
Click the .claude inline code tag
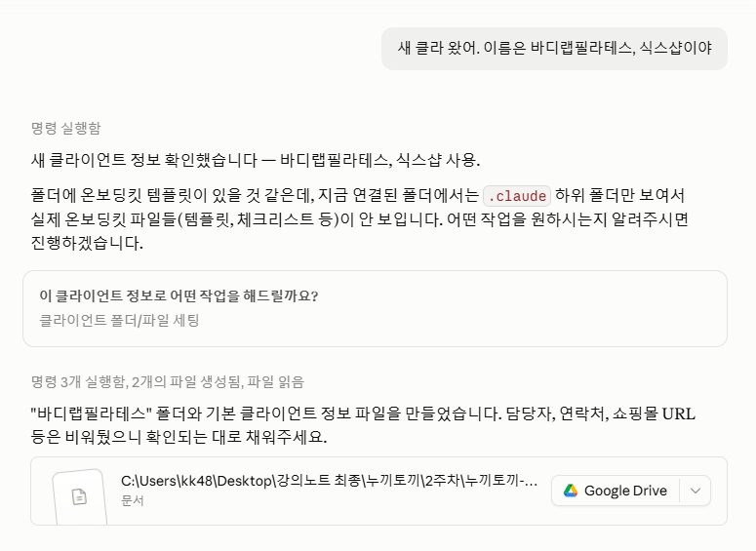tap(517, 196)
